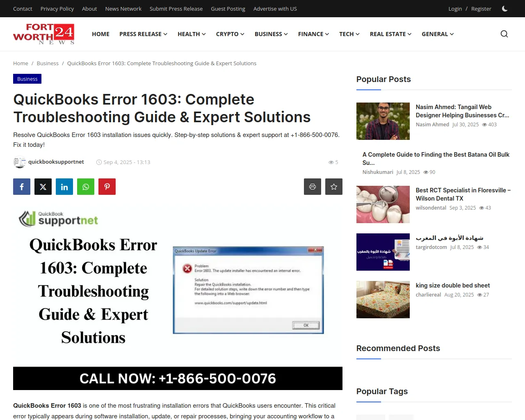
Task: Click the Register link
Action: (481, 9)
